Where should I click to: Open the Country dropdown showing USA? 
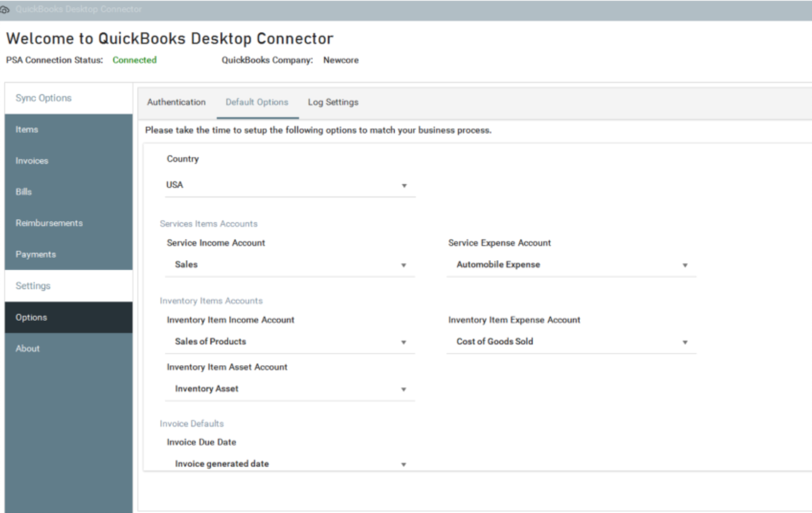(x=290, y=185)
